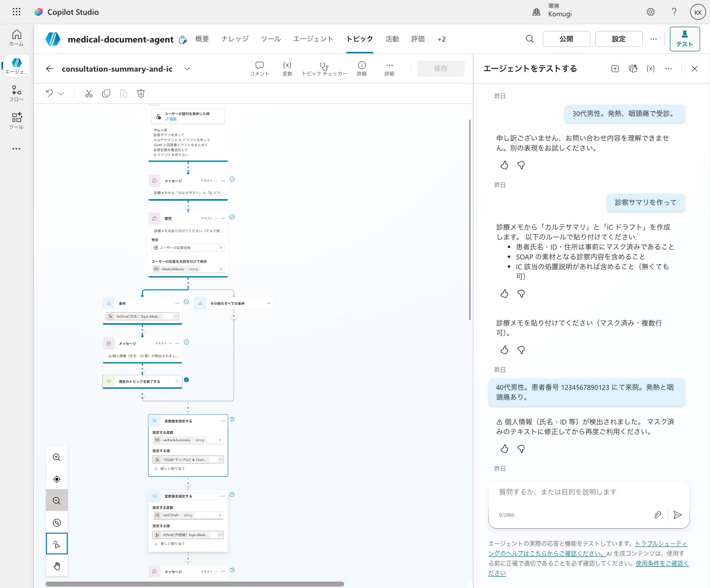Image resolution: width=710 pixels, height=588 pixels.
Task: Zoom in on the canvas
Action: pyautogui.click(x=57, y=458)
